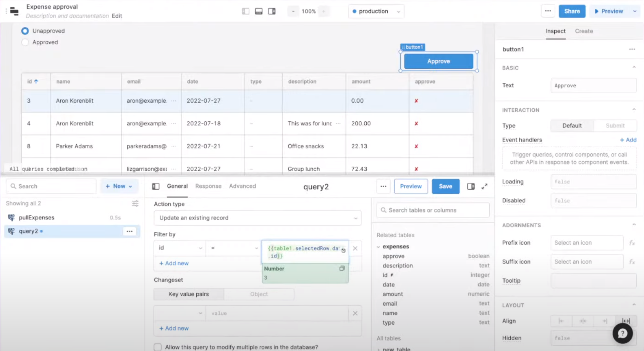Open the General query tab
Viewport: 644px width, 351px height.
click(x=177, y=186)
